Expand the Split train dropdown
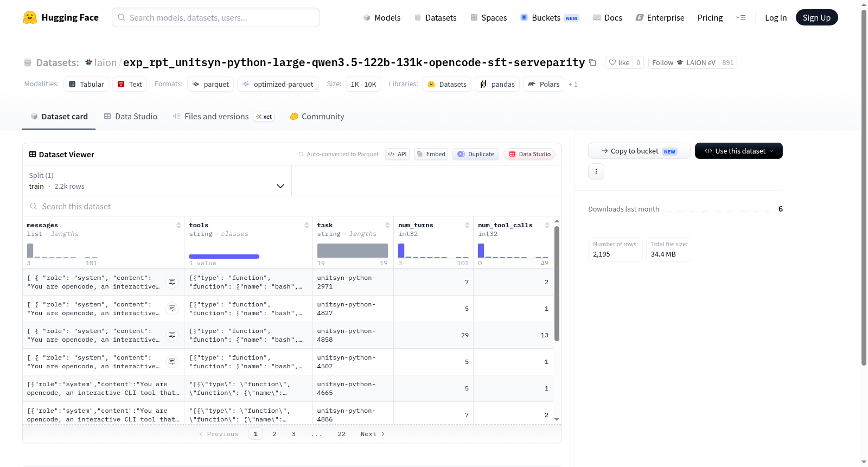 [x=157, y=181]
